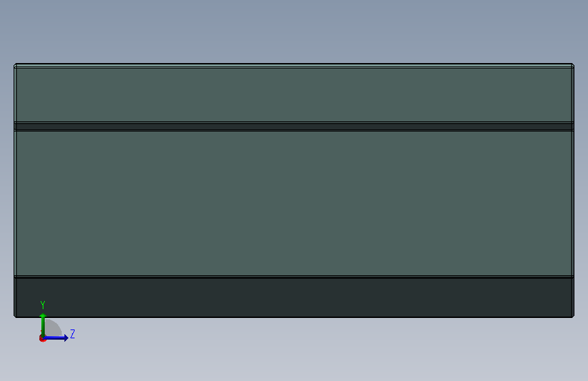Select the large middle face of model
The width and height of the screenshot is (588, 381).
pyautogui.click(x=294, y=203)
